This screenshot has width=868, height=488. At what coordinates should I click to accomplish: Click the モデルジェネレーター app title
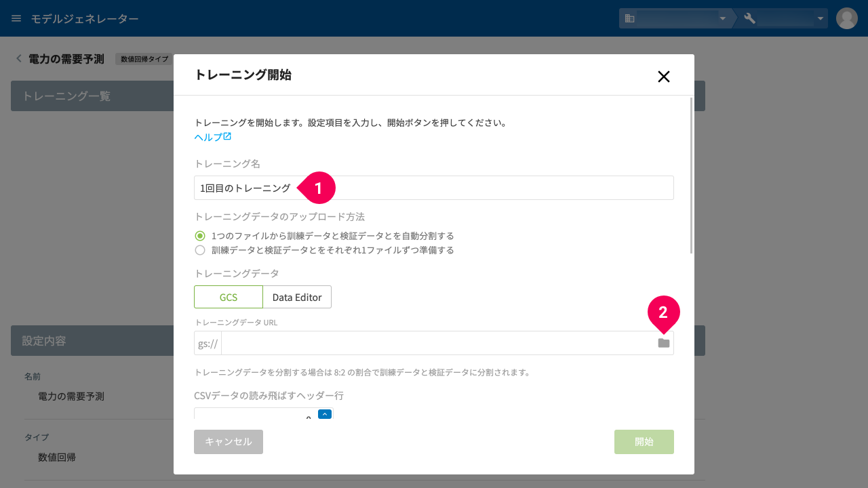(x=85, y=18)
